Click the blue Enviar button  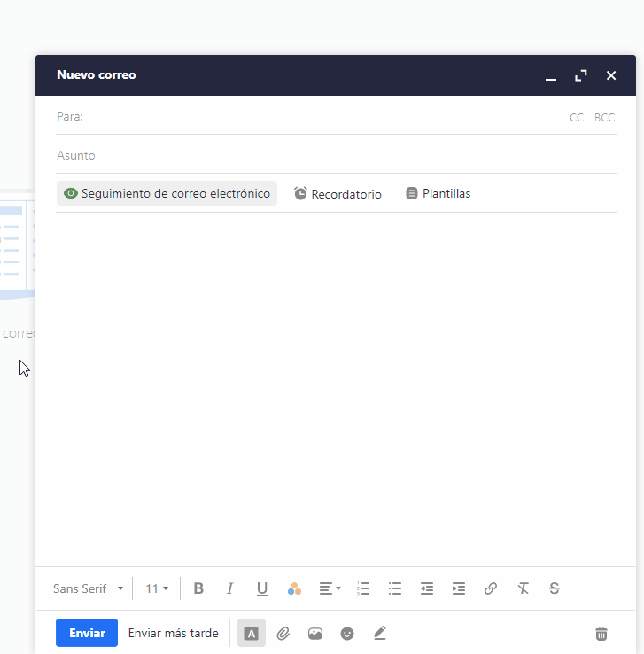(87, 633)
